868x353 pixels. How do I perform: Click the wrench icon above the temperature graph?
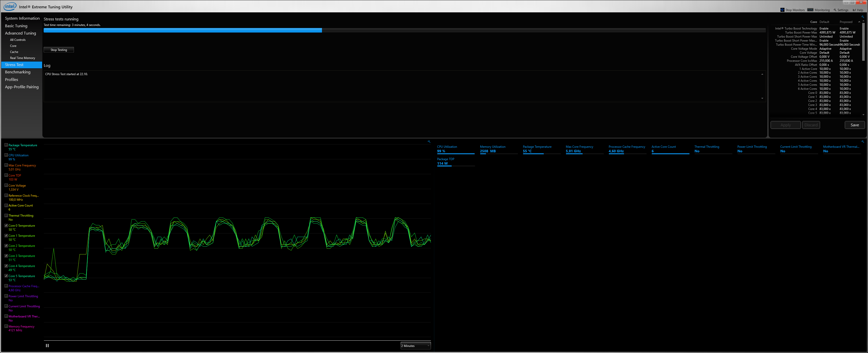coord(429,141)
